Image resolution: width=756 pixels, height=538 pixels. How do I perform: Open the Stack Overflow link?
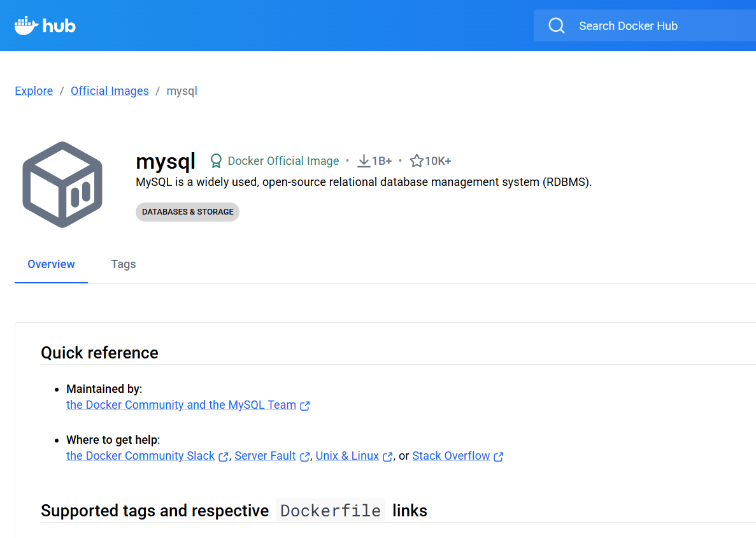click(x=451, y=456)
